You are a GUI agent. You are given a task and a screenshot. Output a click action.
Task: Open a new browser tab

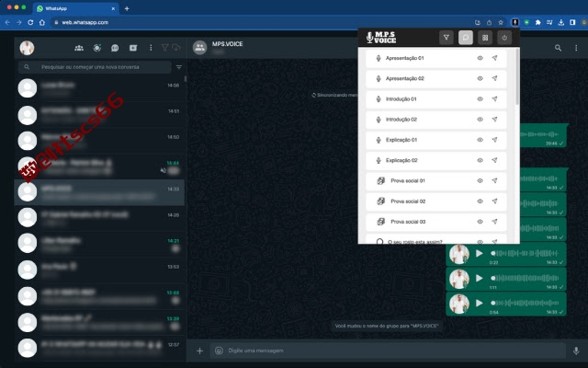pyautogui.click(x=127, y=8)
